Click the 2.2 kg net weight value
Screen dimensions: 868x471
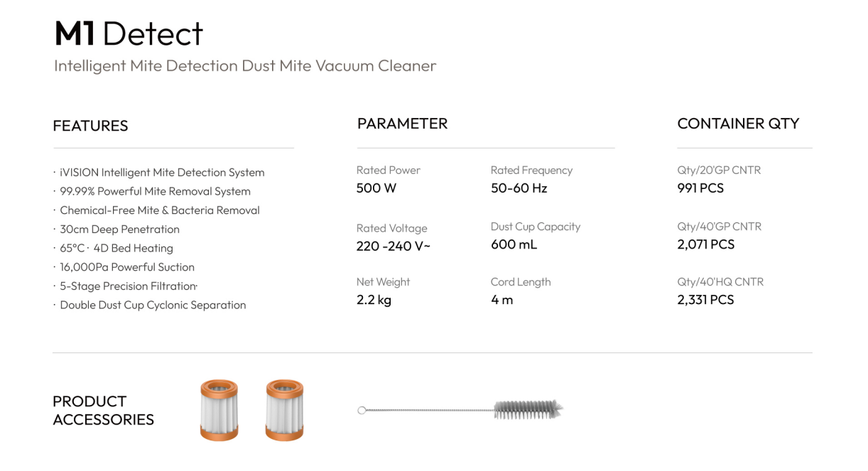(374, 300)
